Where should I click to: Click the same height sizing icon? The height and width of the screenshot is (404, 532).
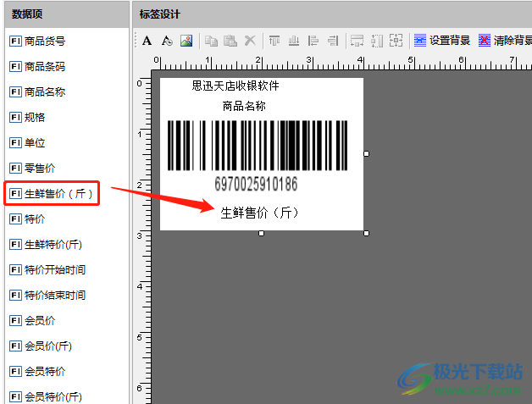pyautogui.click(x=377, y=41)
